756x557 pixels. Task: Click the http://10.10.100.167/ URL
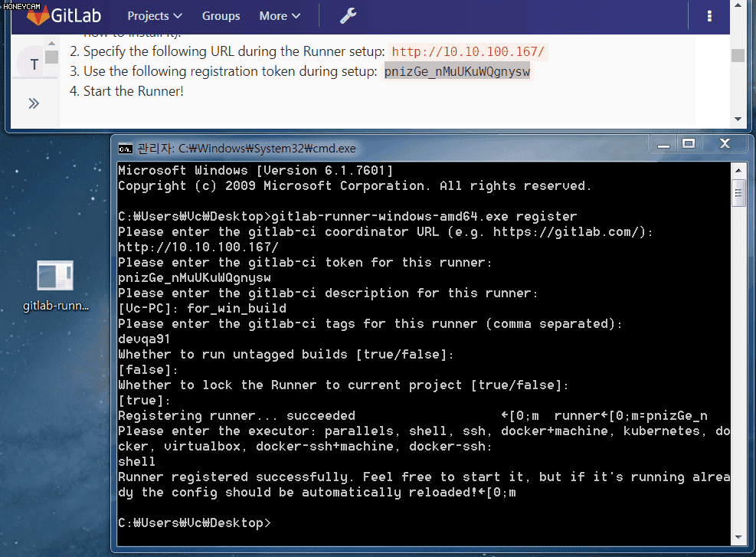pos(469,51)
